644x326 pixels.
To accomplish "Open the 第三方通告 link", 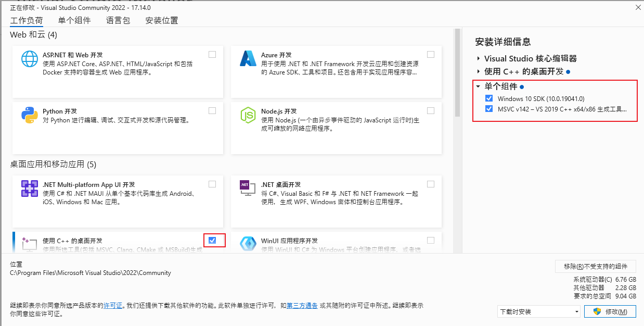I will click(302, 306).
